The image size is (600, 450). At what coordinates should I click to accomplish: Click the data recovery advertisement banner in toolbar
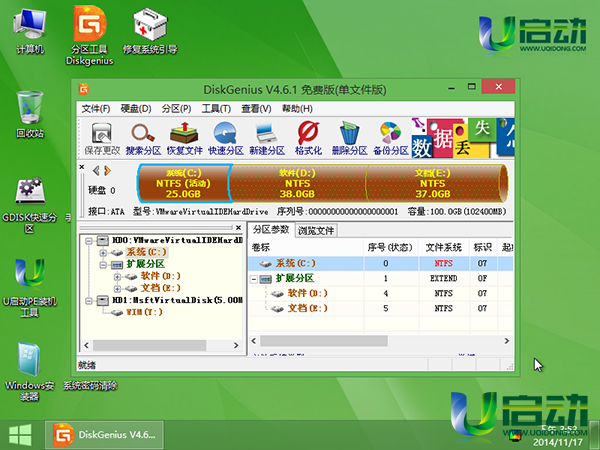pyautogui.click(x=463, y=138)
